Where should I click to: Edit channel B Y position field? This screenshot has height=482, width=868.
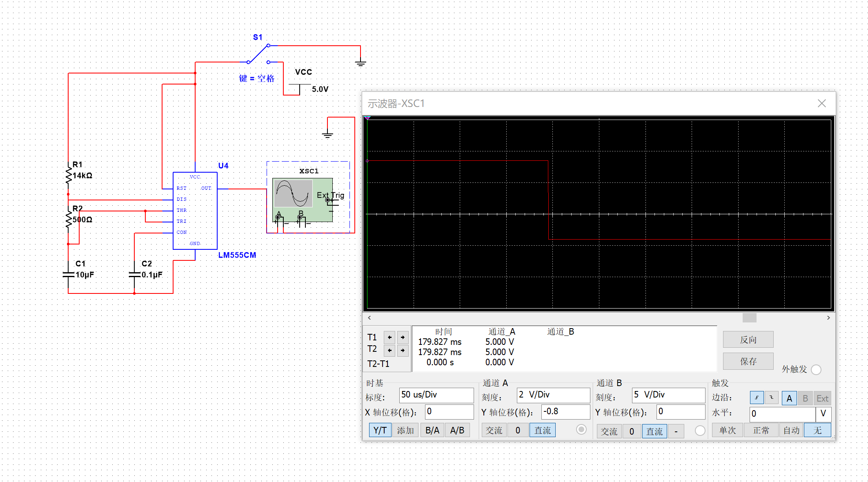(681, 412)
